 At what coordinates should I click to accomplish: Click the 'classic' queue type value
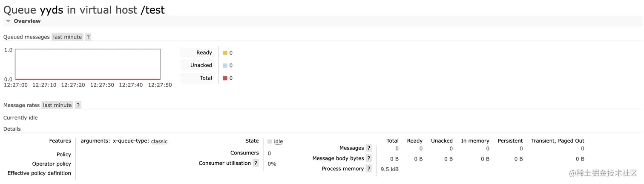pyautogui.click(x=159, y=141)
